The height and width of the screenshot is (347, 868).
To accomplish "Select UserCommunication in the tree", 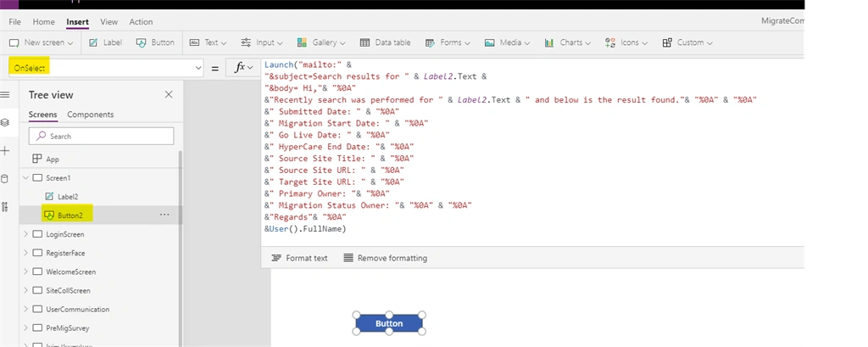I will (x=77, y=310).
